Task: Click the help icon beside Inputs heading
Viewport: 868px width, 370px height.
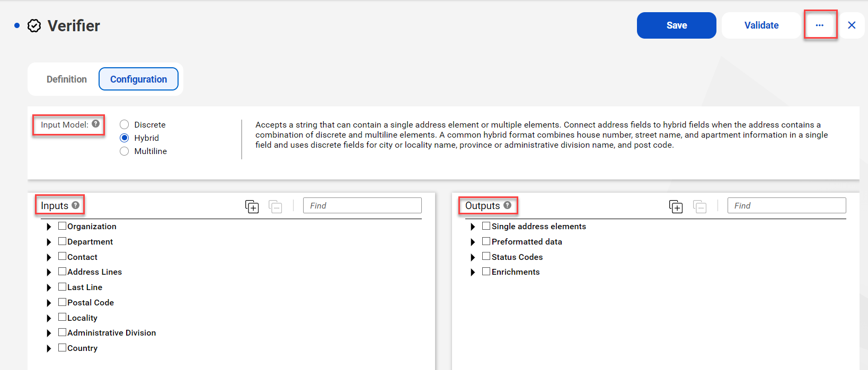Action: coord(76,205)
